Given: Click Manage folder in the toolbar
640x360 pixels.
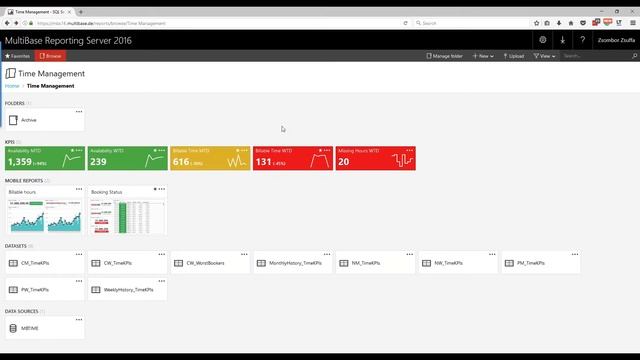Looking at the screenshot, I should (x=444, y=56).
